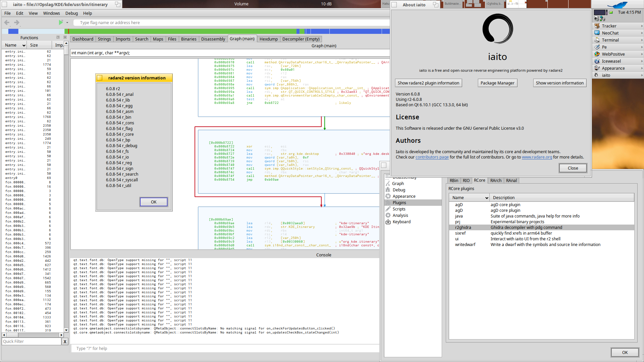Screen dimensions: 644x362
Task: Open the Windows menu
Action: [x=51, y=13]
